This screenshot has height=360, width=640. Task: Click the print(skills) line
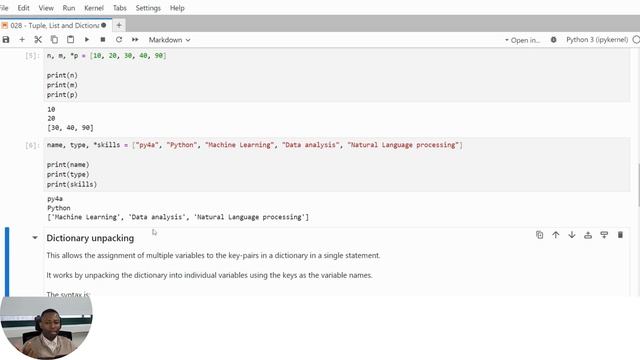72,184
